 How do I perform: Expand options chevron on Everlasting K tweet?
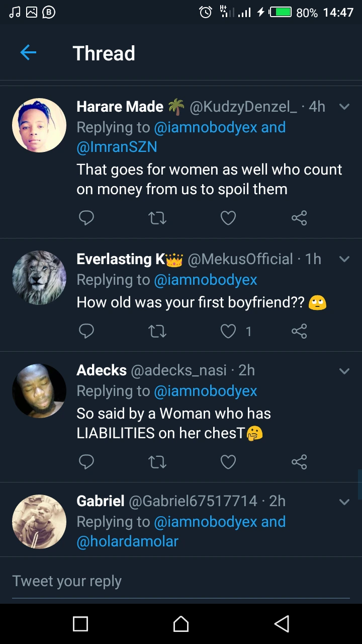tap(344, 259)
